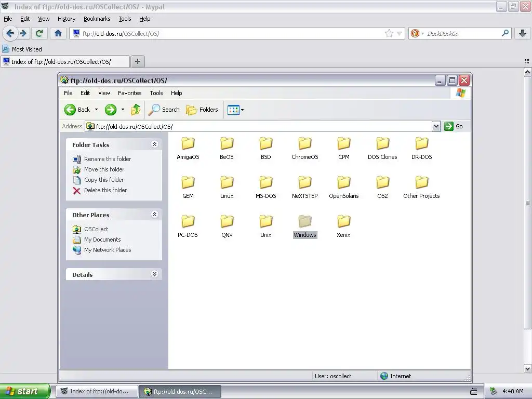This screenshot has height=399, width=532.
Task: Click the Go button beside Address
Action: [x=454, y=126]
